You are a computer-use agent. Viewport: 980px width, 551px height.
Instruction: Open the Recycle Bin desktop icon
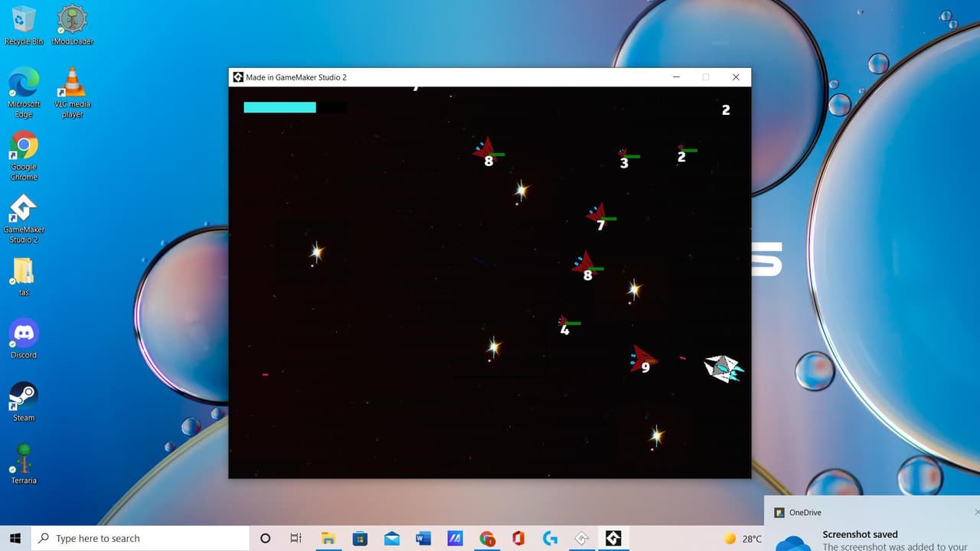(x=24, y=25)
